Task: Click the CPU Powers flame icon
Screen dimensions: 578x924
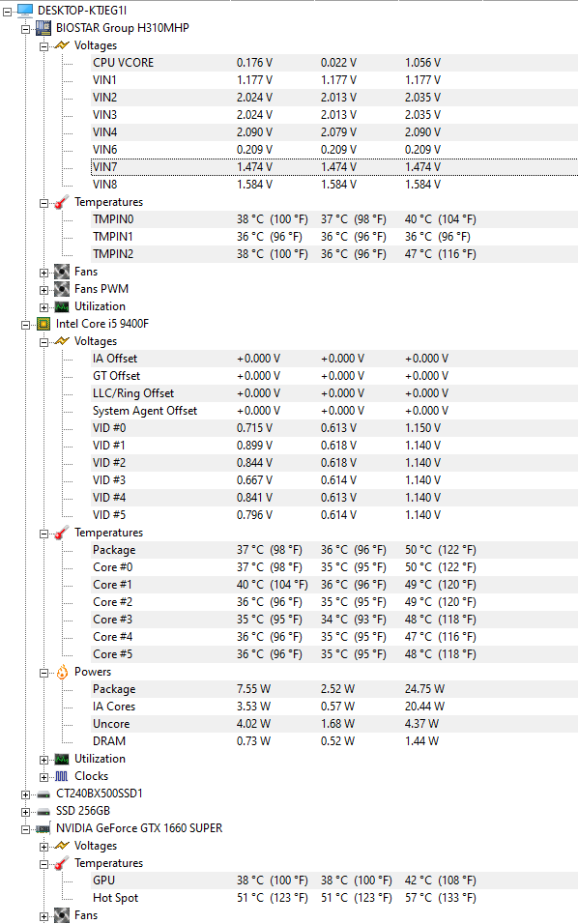Action: (62, 672)
